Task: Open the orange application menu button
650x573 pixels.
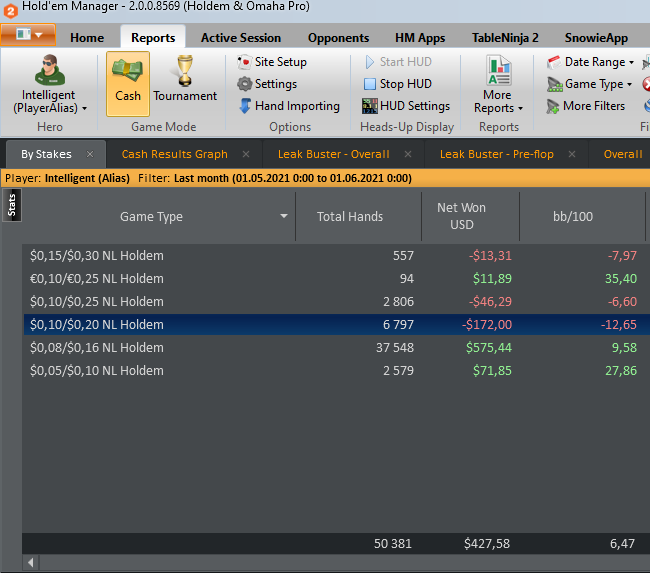Action: tap(28, 34)
